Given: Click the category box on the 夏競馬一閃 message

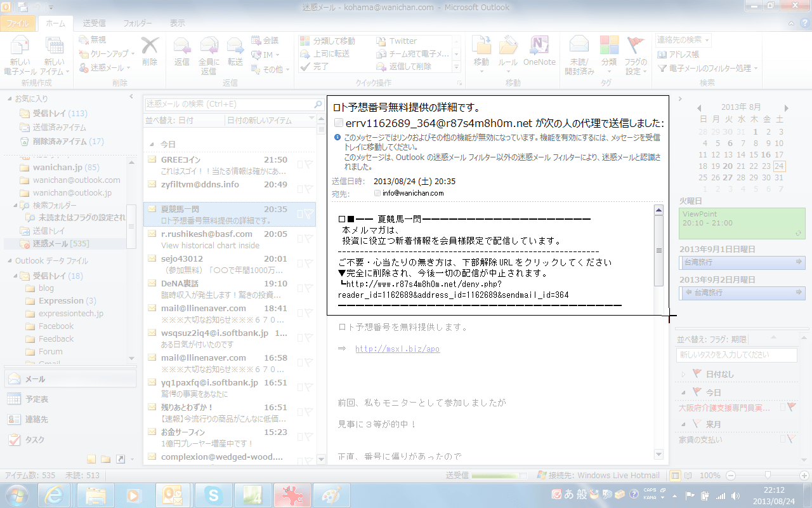Looking at the screenshot, I should (300, 214).
